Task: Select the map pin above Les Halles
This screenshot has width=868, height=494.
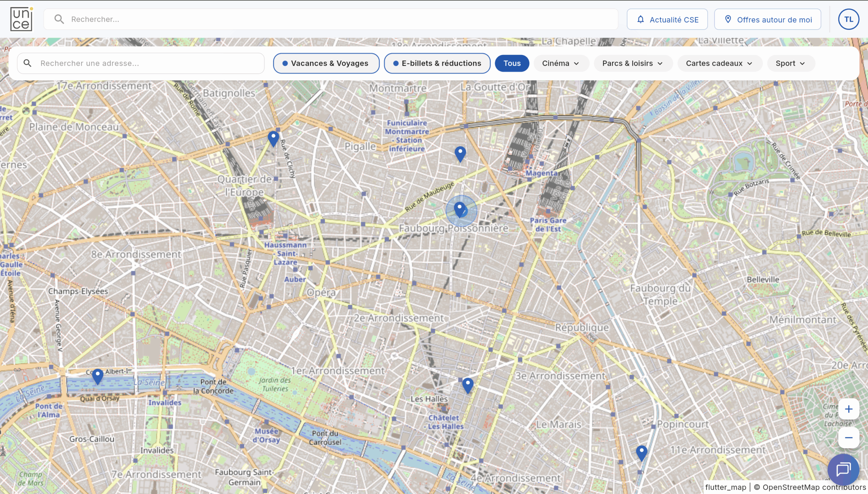Action: (468, 386)
